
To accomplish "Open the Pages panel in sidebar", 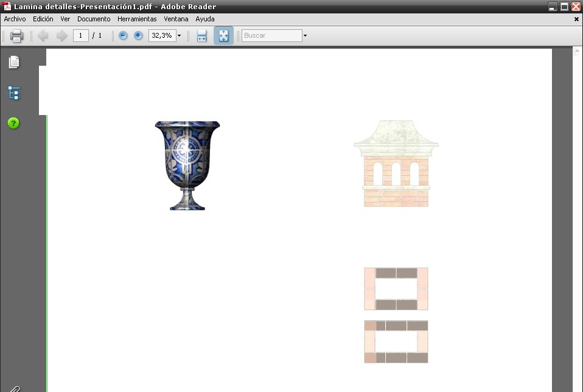I will pyautogui.click(x=14, y=61).
